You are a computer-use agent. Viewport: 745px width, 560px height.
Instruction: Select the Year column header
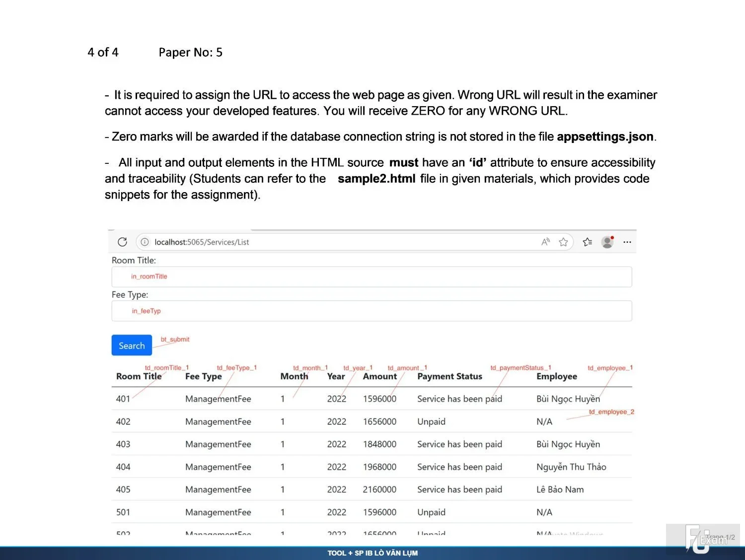point(336,376)
